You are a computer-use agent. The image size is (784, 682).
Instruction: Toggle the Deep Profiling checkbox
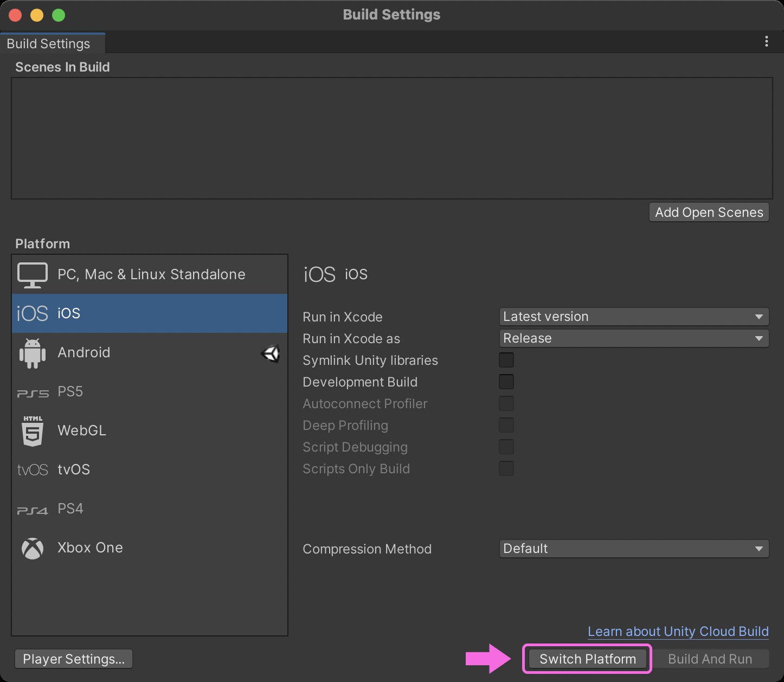tap(506, 425)
